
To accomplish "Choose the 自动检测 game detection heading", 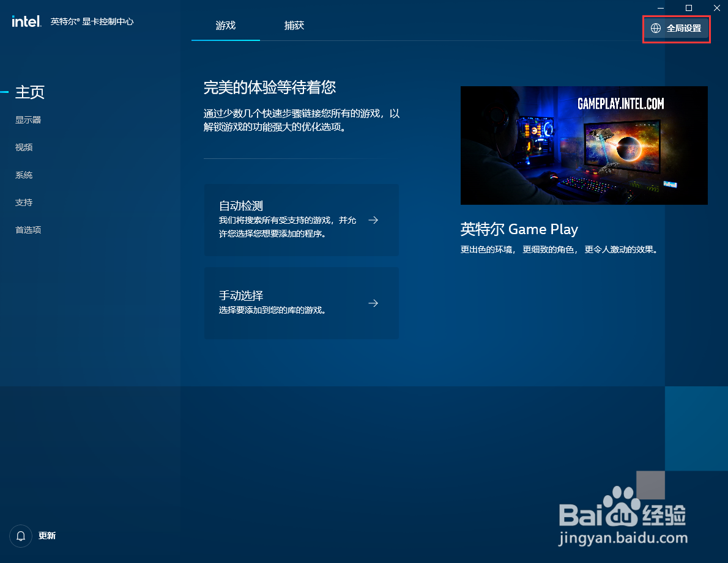I will [x=241, y=205].
